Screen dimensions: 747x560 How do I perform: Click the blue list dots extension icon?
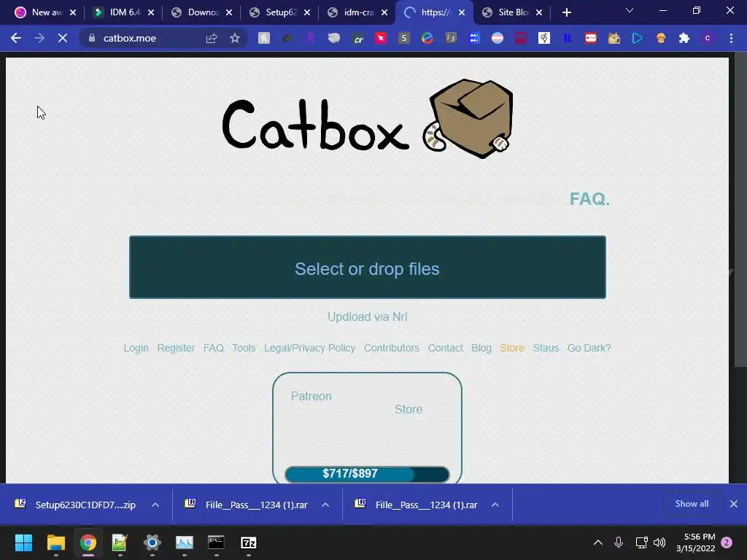[x=474, y=38]
